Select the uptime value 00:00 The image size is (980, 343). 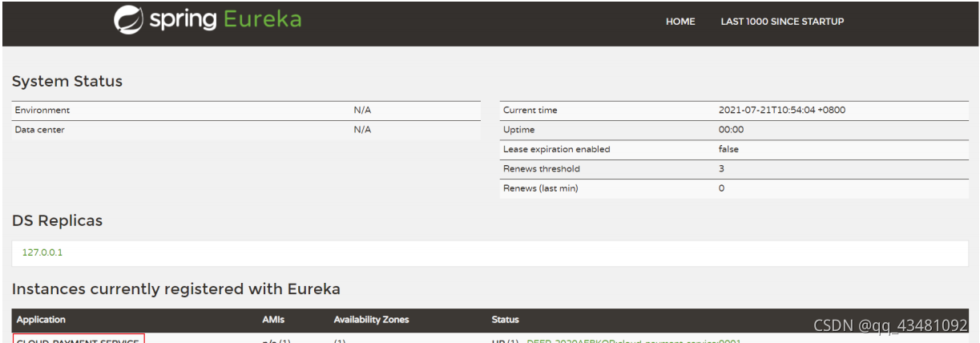point(731,130)
